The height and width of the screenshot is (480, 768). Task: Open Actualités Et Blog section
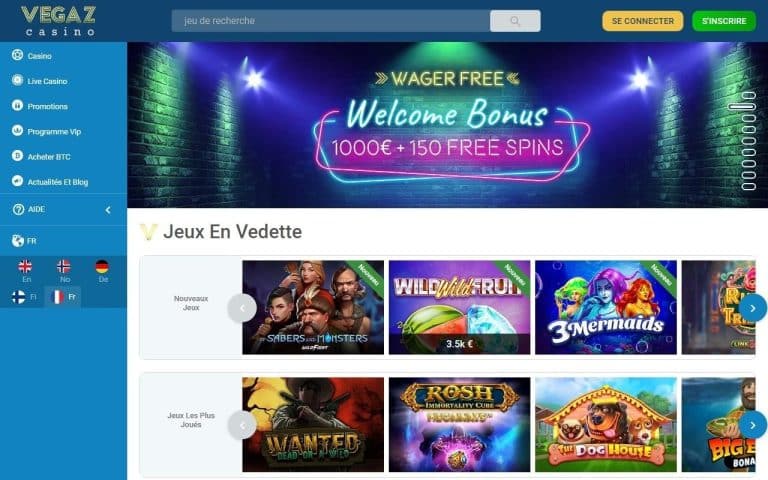57,182
